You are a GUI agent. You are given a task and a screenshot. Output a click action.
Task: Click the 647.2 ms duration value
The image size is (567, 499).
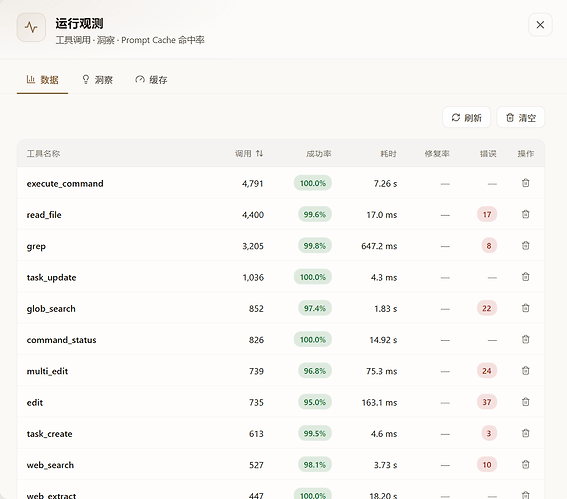click(x=379, y=246)
